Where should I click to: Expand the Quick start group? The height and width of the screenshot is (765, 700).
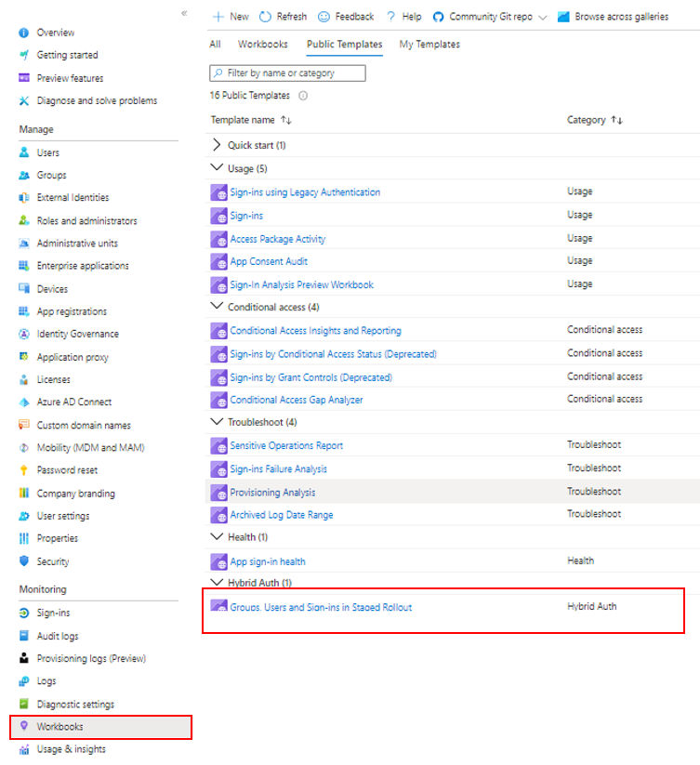[x=217, y=145]
